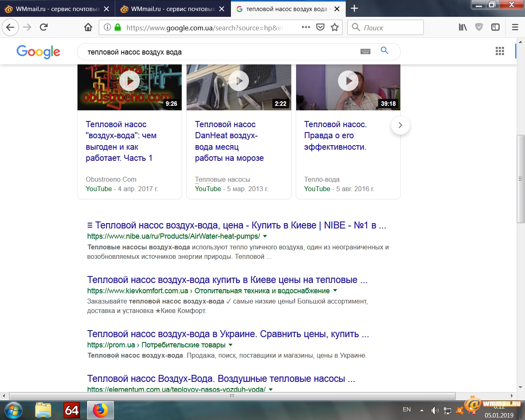The height and width of the screenshot is (420, 525).
Task: Show site information icon in the address bar
Action: point(107,27)
